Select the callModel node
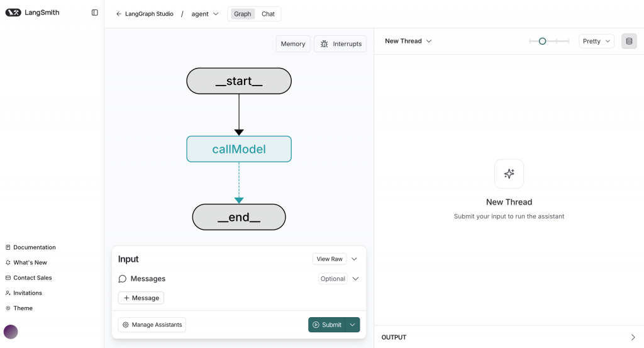 click(239, 149)
